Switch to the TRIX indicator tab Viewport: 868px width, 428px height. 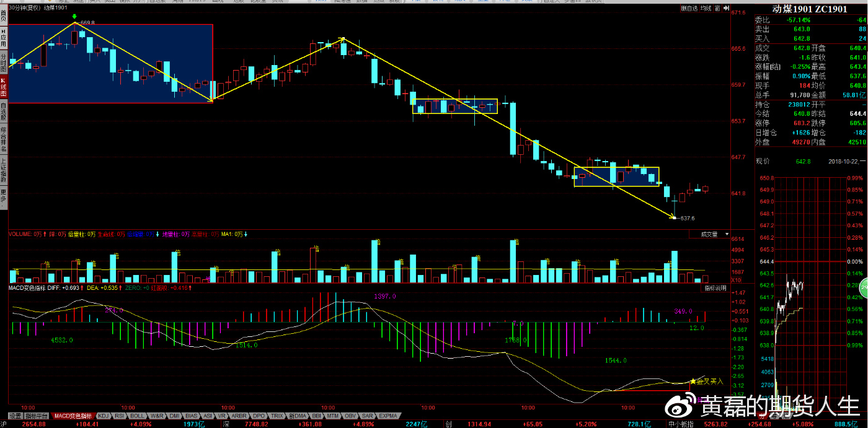coord(278,416)
